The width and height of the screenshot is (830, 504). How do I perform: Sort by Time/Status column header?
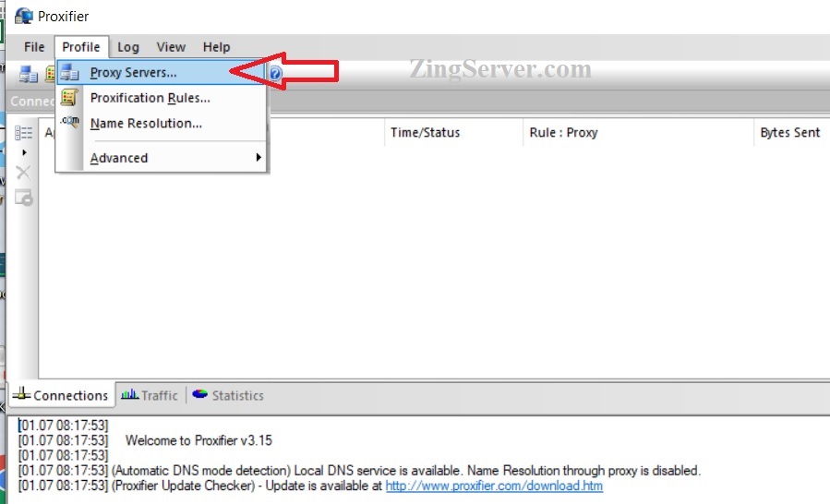(452, 132)
